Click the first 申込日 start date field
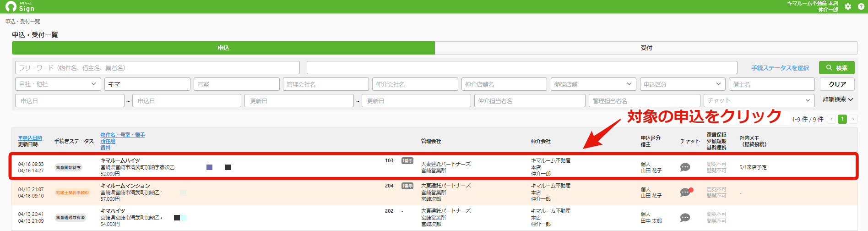This screenshot has height=231, width=868. pyautogui.click(x=70, y=101)
